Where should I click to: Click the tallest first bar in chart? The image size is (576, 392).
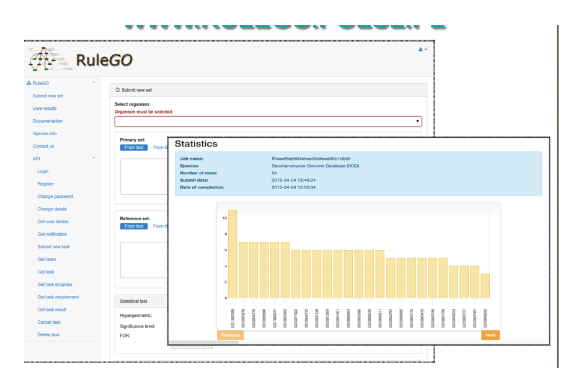233,254
